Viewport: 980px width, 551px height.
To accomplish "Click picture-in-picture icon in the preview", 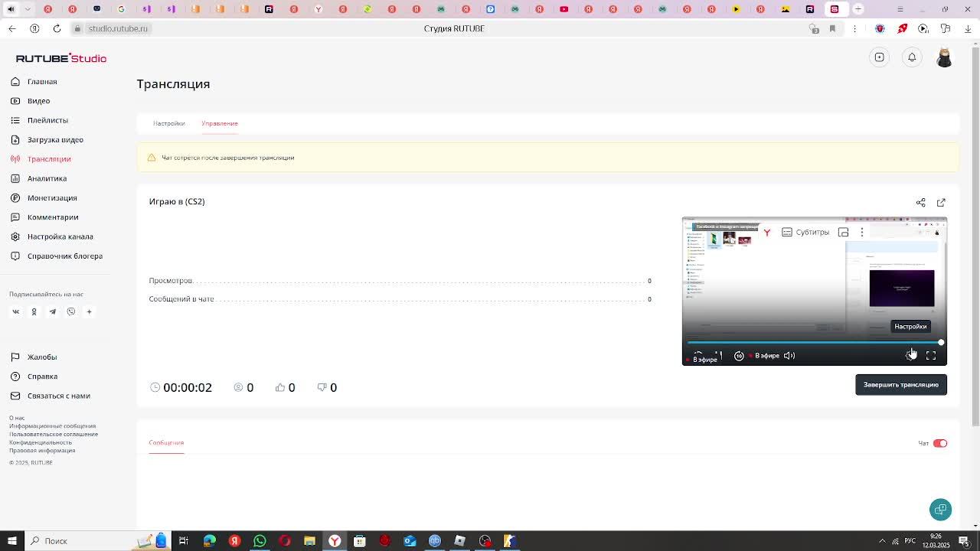I will tap(843, 233).
